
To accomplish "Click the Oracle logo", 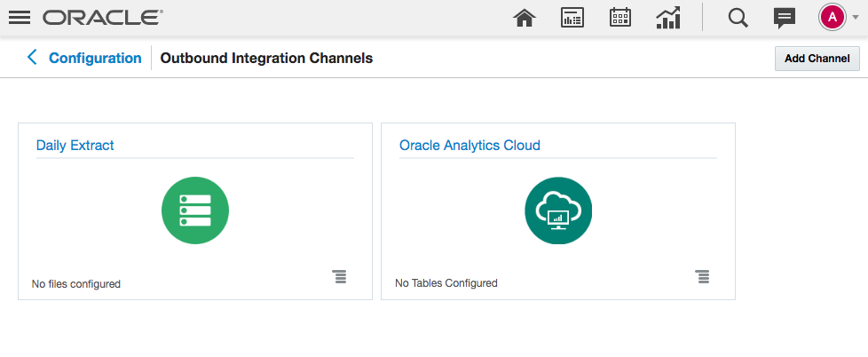I will click(102, 18).
